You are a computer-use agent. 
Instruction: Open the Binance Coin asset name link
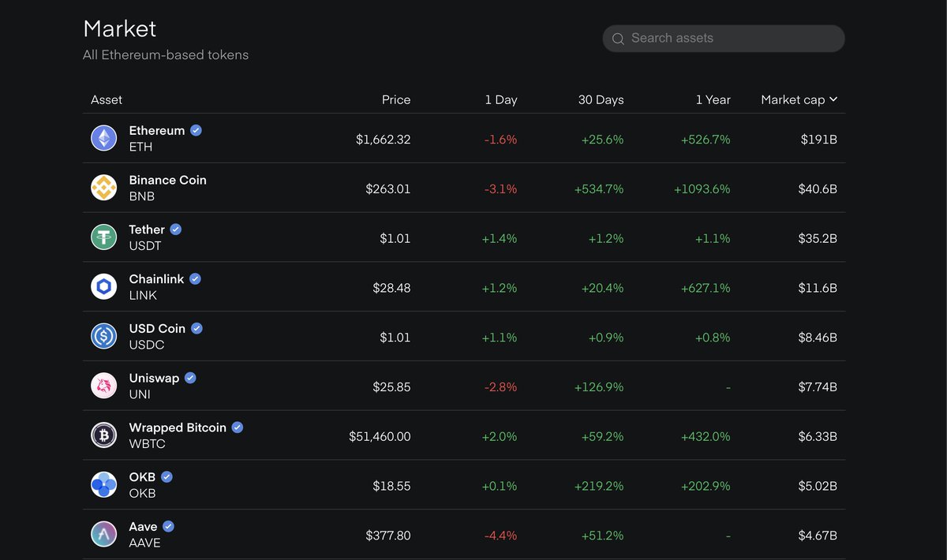168,180
